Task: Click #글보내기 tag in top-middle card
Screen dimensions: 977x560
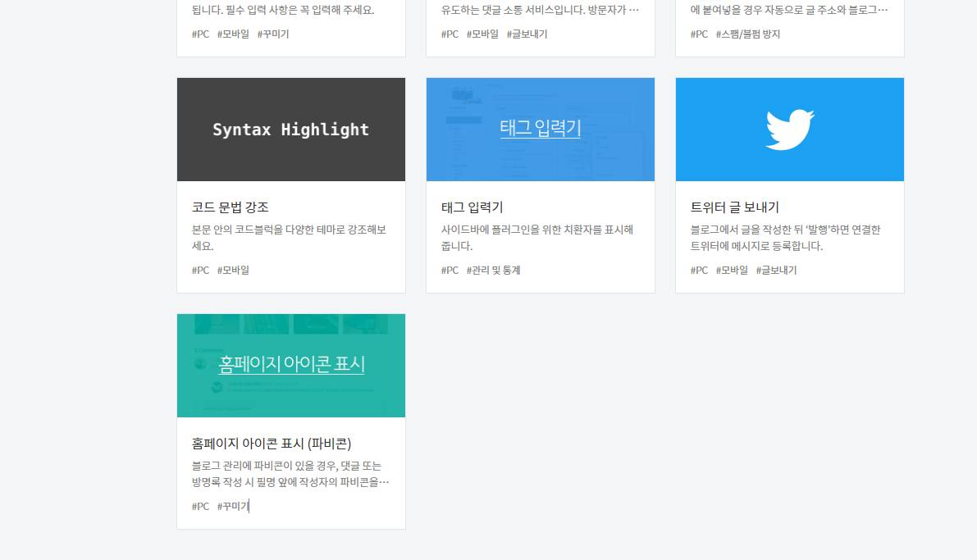Action: tap(527, 34)
